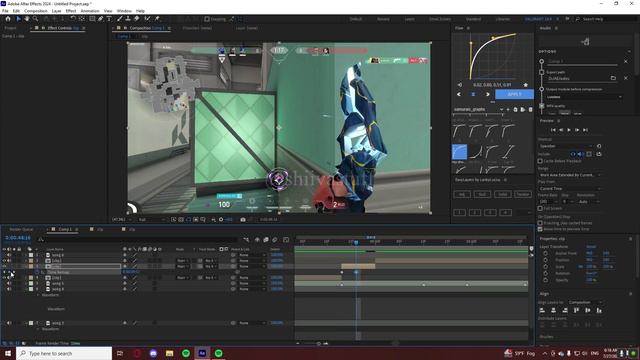Viewport: 640px width, 360px height.
Task: Click the Frame Blending enable icon in timeline
Action: [x=266, y=240]
